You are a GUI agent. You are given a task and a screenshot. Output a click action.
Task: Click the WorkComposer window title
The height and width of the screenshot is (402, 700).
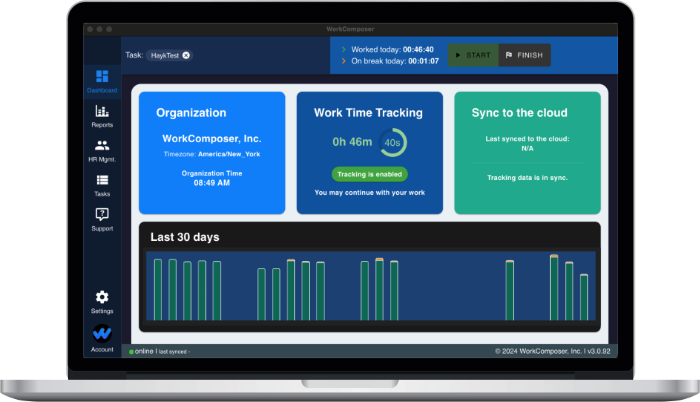[x=350, y=29]
